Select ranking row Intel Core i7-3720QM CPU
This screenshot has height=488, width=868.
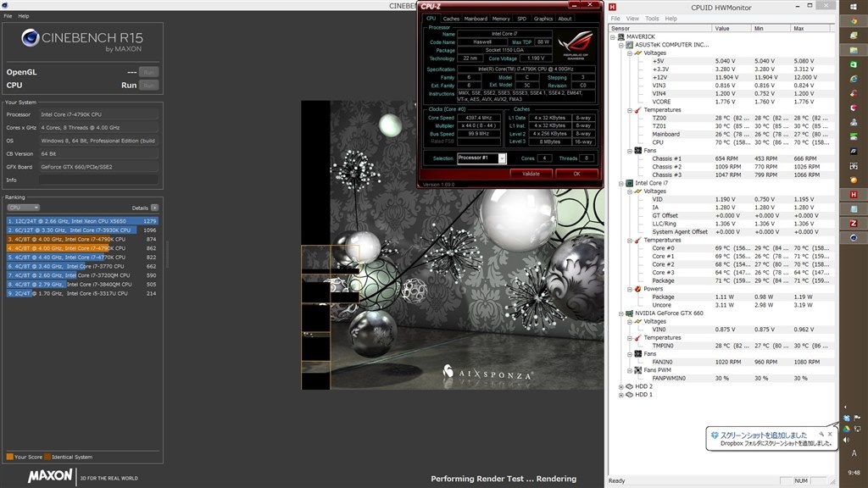tap(82, 275)
